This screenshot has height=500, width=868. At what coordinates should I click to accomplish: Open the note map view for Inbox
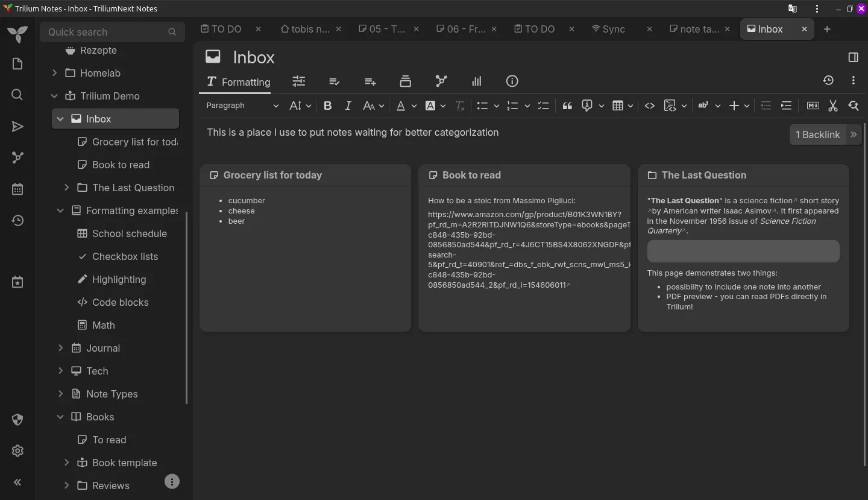pos(441,81)
